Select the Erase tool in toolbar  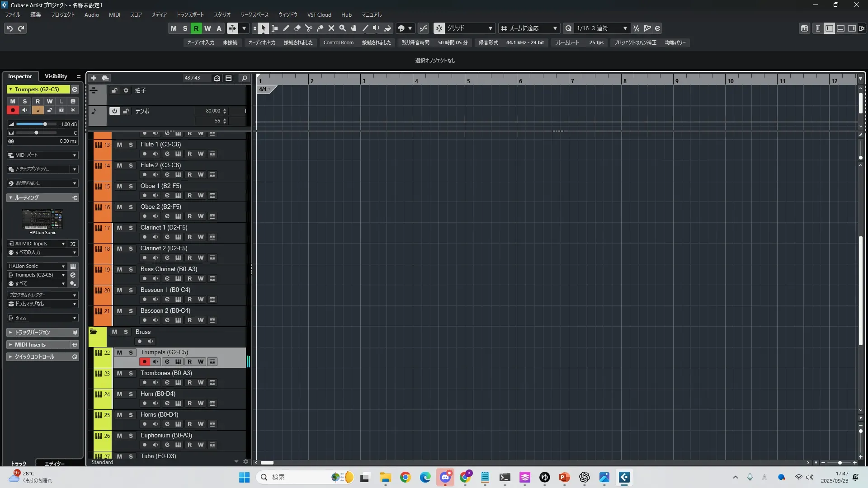tap(297, 28)
